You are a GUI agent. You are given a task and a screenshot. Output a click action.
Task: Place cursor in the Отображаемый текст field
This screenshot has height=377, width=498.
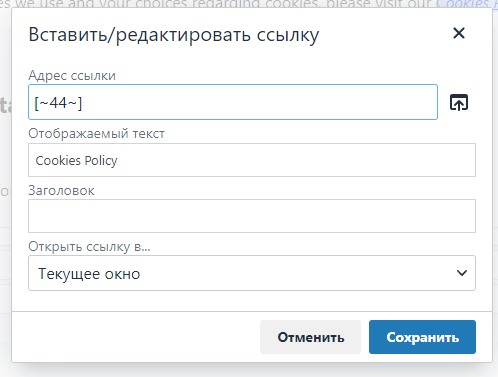coord(252,160)
